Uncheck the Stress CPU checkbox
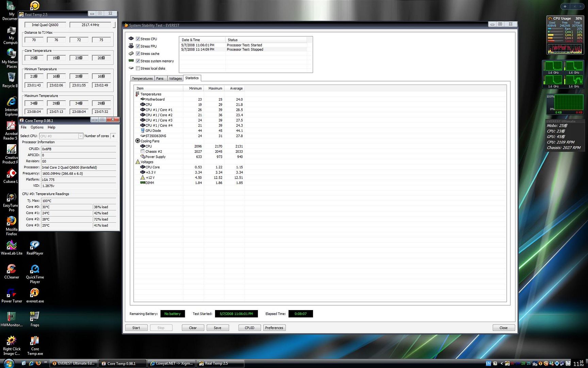This screenshot has height=368, width=588. point(138,39)
